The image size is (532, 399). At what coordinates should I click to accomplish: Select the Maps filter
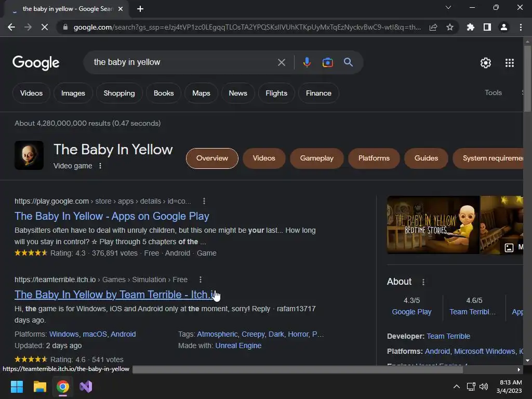point(201,93)
